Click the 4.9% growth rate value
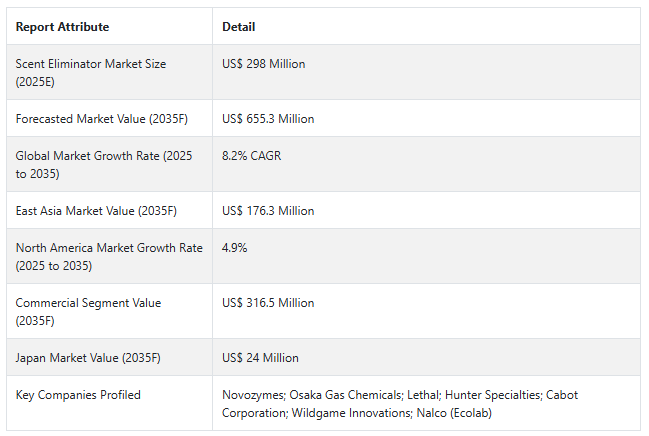Screen dimensions: 649x436 (234, 248)
